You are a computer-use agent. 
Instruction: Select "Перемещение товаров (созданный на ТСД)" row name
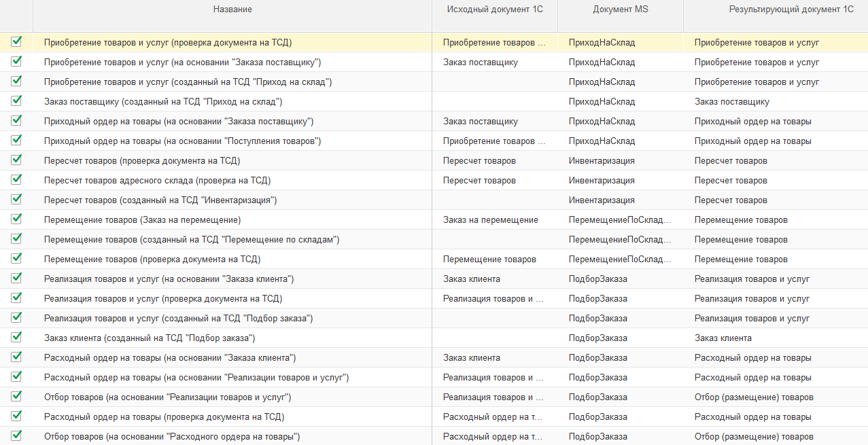pos(191,240)
